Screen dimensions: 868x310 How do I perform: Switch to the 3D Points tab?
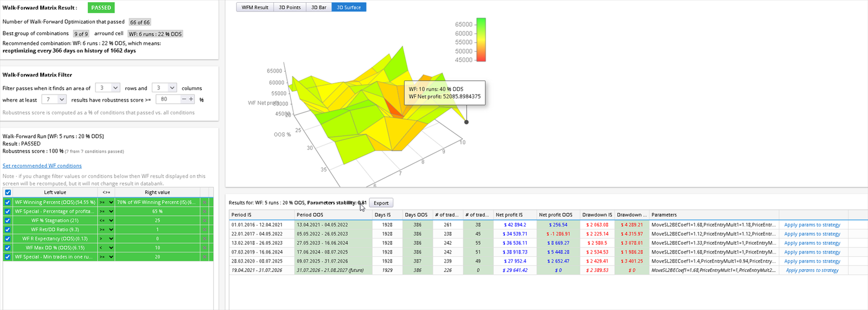(290, 7)
